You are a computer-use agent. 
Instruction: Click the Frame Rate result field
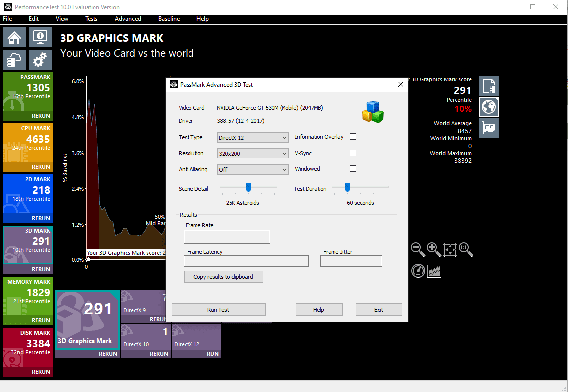[x=227, y=236]
